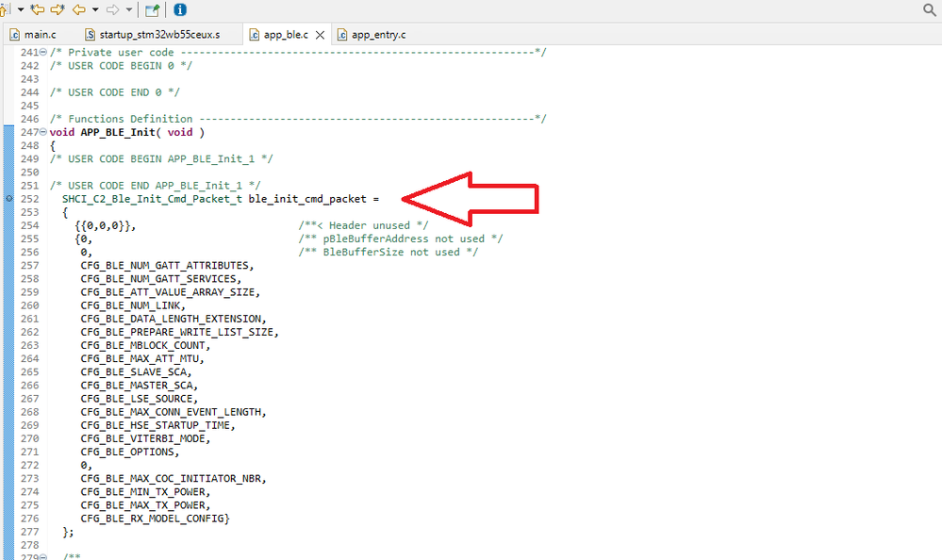Image resolution: width=942 pixels, height=560 pixels.
Task: Click on CFG_BLE_VITERBI_MODE
Action: coord(143,438)
